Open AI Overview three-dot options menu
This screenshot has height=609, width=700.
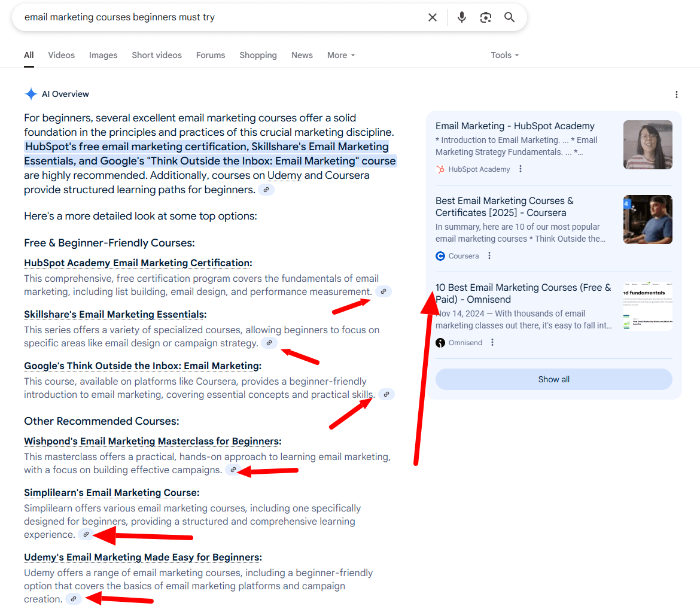pos(676,95)
